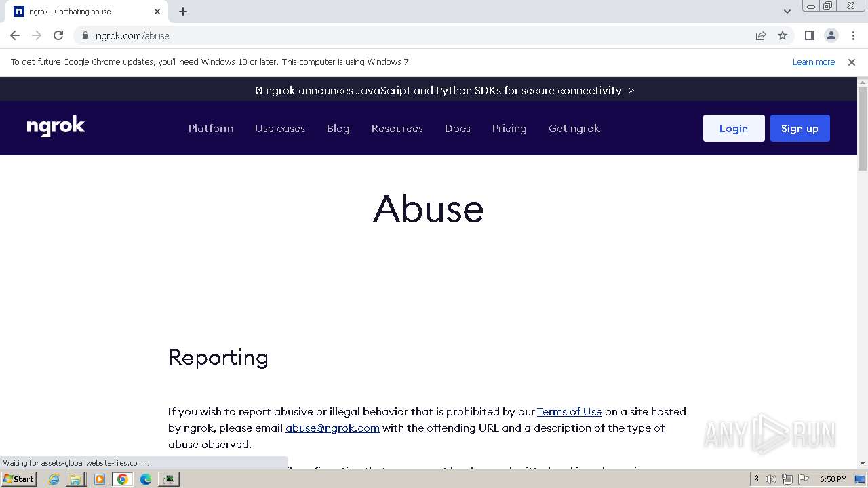Reload the ngrok abuse page

(x=58, y=35)
